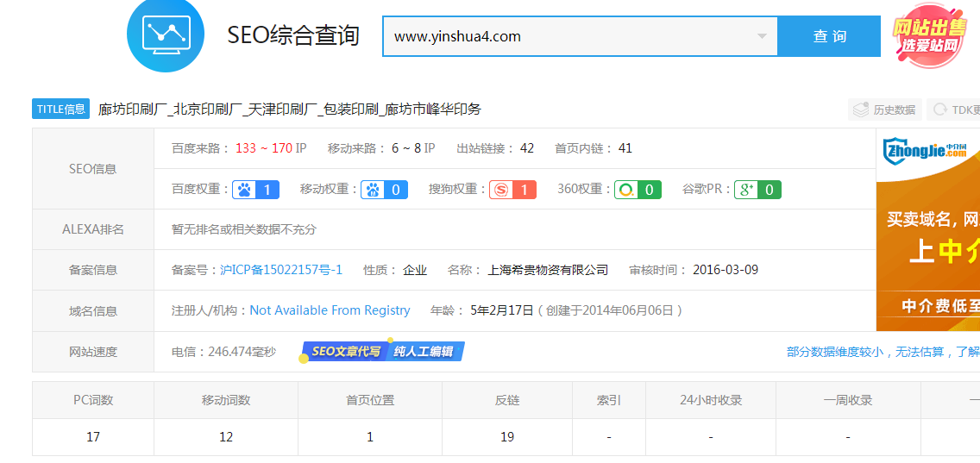
Task: Click the Sogou weight badge
Action: point(512,190)
